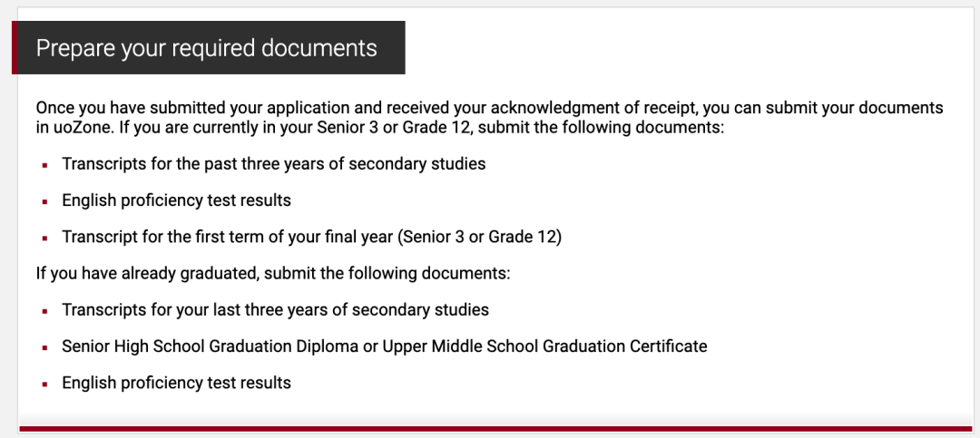Click the red accent bar beside the heading
This screenshot has width=980, height=438.
tap(15, 48)
